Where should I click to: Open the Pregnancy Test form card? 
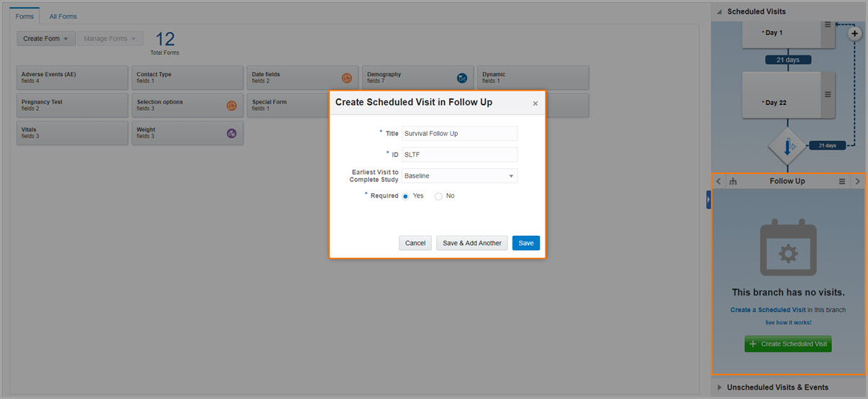(x=72, y=106)
